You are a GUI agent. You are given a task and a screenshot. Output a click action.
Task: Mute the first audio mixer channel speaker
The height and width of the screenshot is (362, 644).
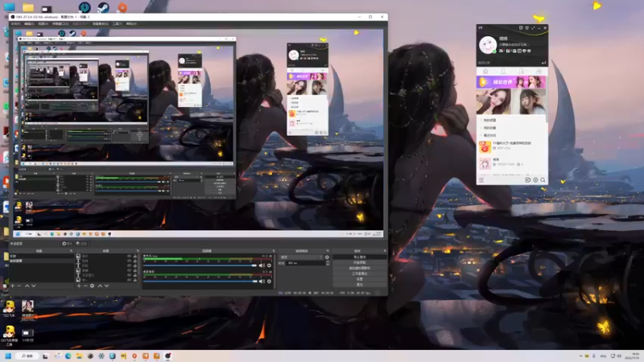point(262,265)
